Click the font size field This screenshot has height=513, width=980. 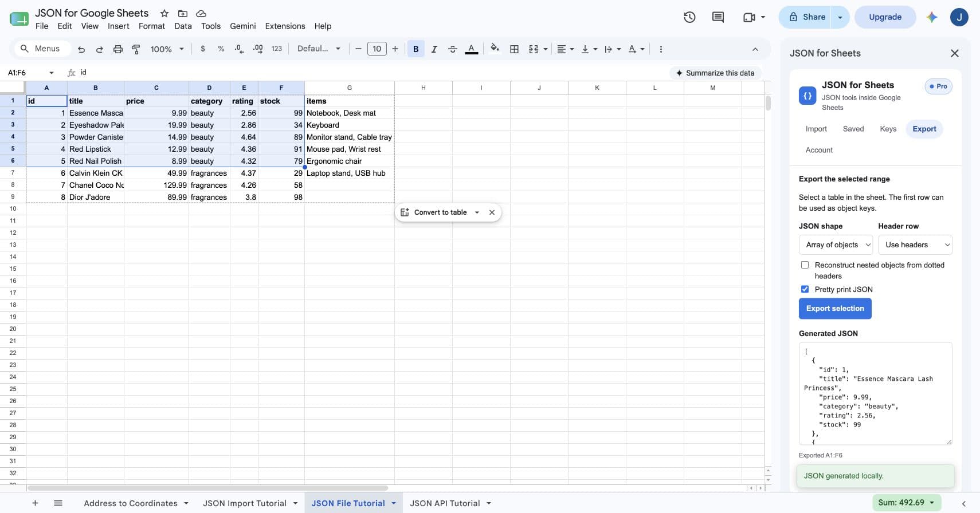pos(377,49)
